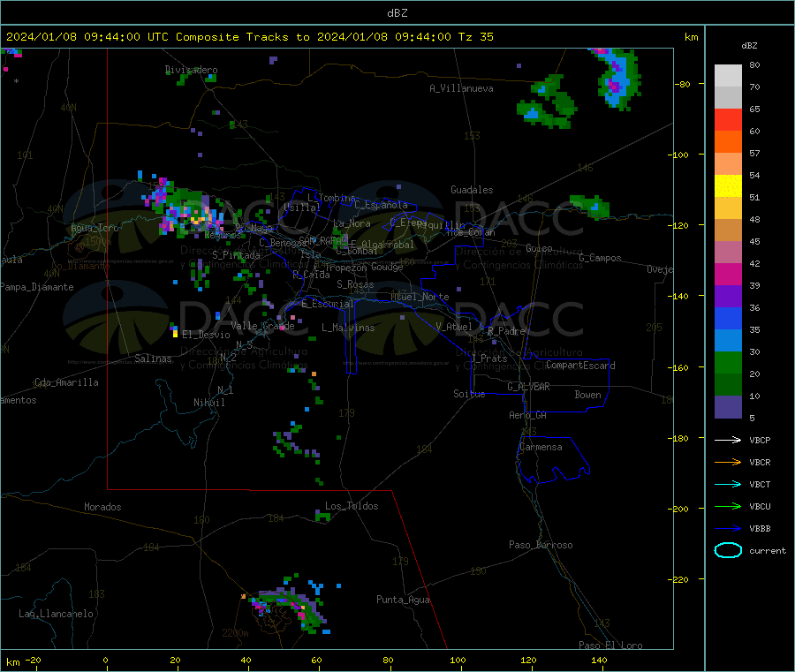Viewport: 795px width, 672px height.
Task: Click the Lag.Llancanelo location label
Action: 56,614
